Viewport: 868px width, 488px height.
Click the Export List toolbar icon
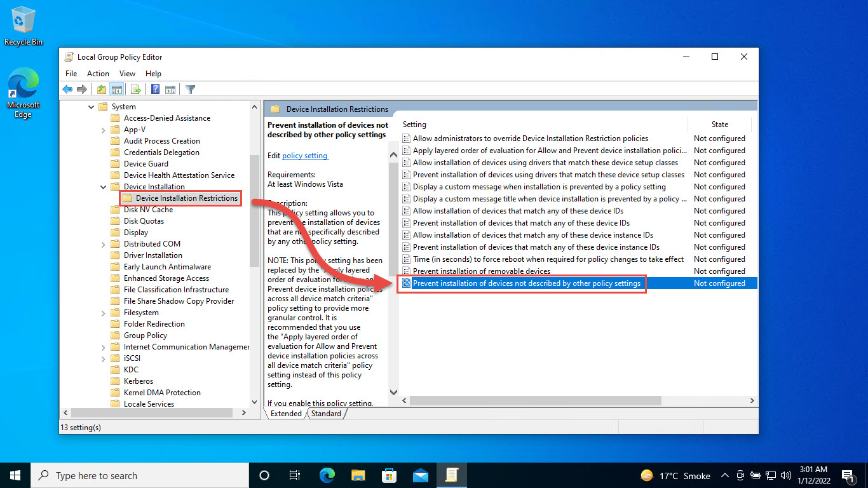coord(135,90)
